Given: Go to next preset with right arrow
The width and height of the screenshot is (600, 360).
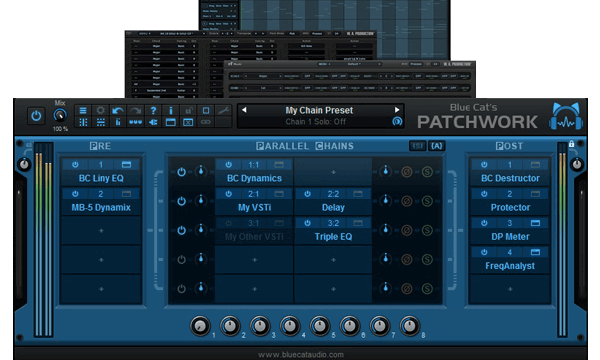Looking at the screenshot, I should pyautogui.click(x=397, y=110).
